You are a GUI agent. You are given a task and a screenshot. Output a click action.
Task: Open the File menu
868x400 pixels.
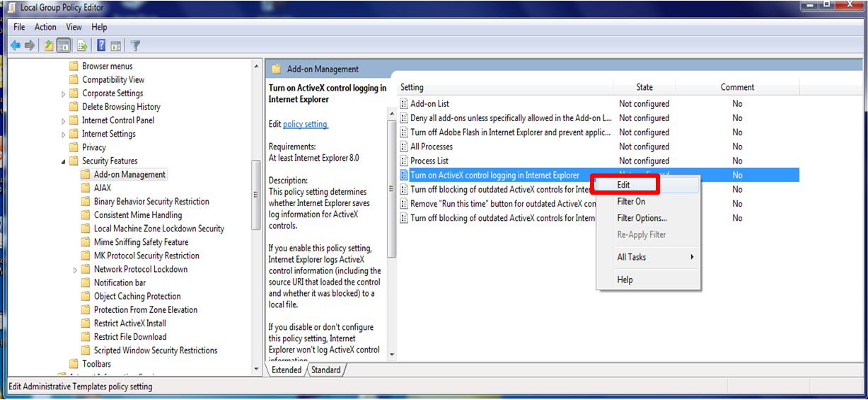tap(19, 27)
